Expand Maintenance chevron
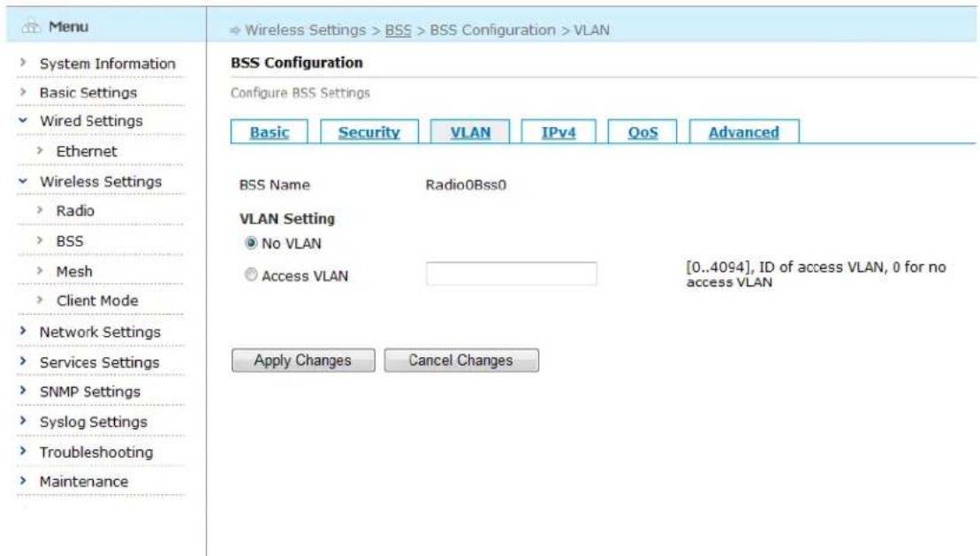 click(x=23, y=480)
